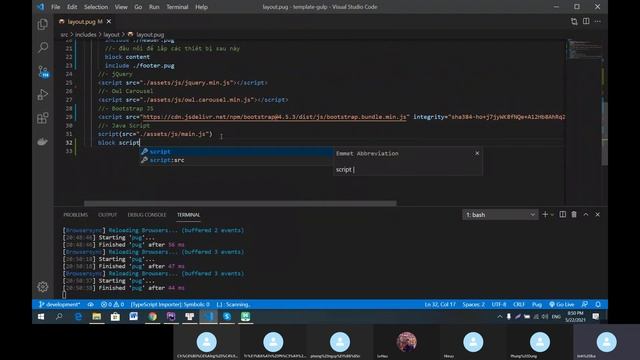
Task: Click the 'CRLF' end-of-line status item
Action: coord(519,304)
